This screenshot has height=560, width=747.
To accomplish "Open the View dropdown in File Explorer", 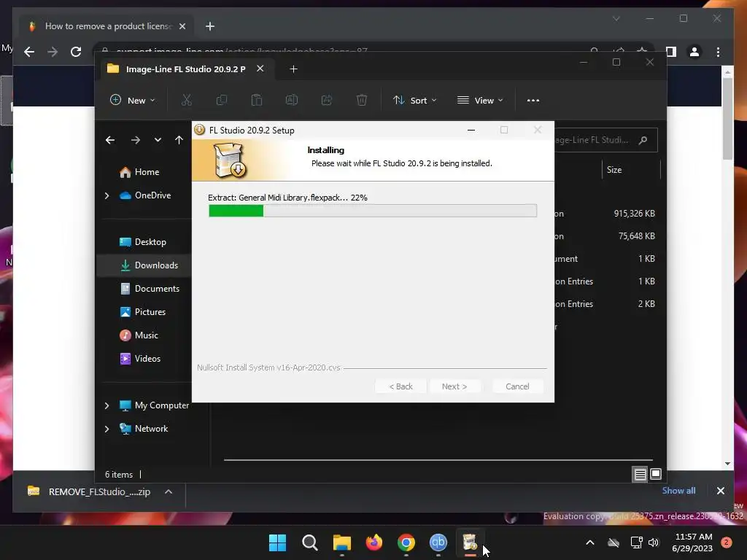I will click(480, 101).
